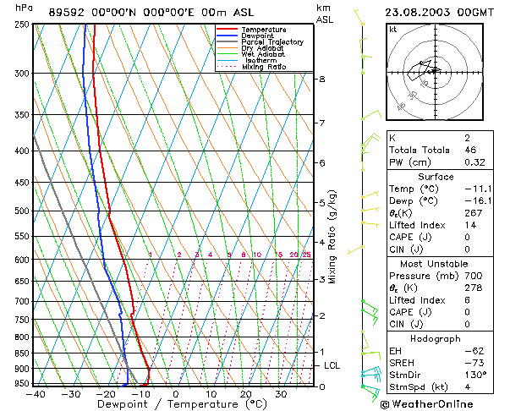This screenshot has height=411, width=532.
Task: Click the 30 temperature axis label
Action: tap(282, 394)
